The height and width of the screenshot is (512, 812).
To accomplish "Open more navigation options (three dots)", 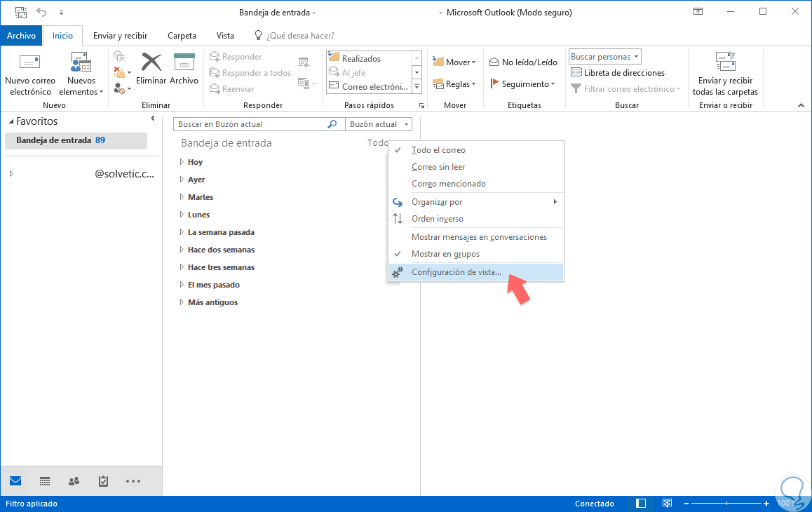I will 133,481.
